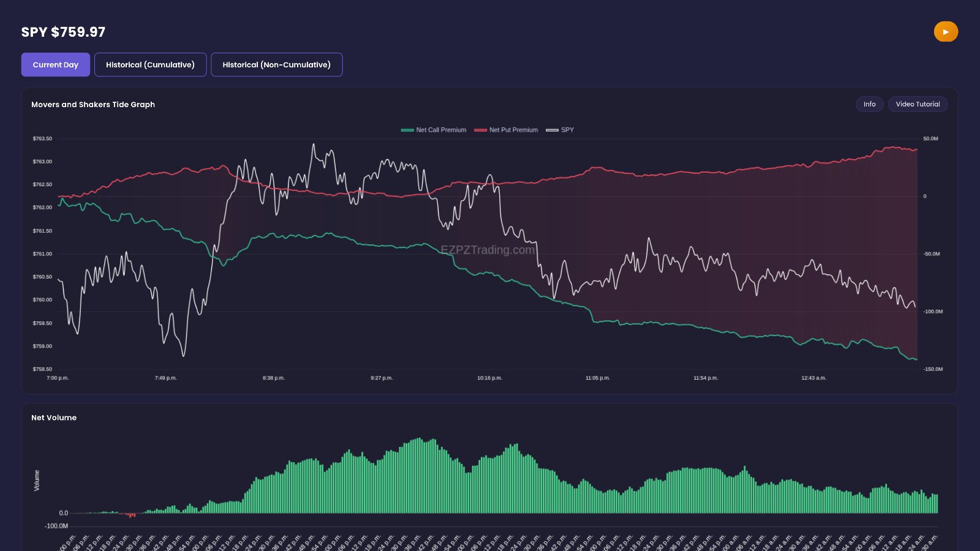Click the -100.0M label on Net Volume axis
The image size is (980, 551).
pyautogui.click(x=56, y=526)
